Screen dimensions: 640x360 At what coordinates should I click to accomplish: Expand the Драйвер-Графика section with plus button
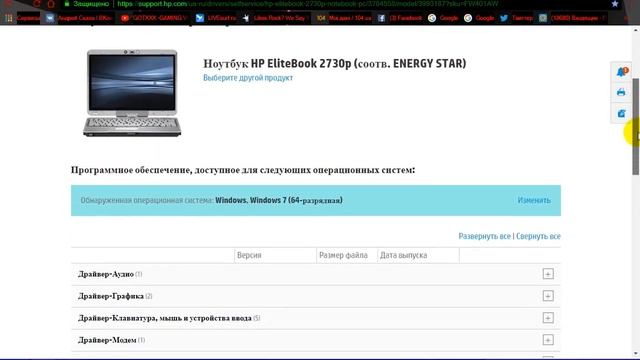[548, 296]
